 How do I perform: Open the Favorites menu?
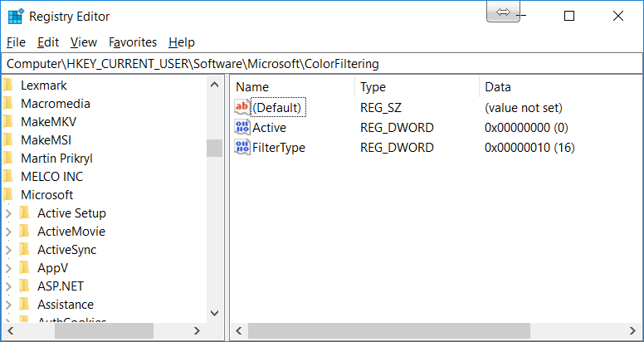133,42
